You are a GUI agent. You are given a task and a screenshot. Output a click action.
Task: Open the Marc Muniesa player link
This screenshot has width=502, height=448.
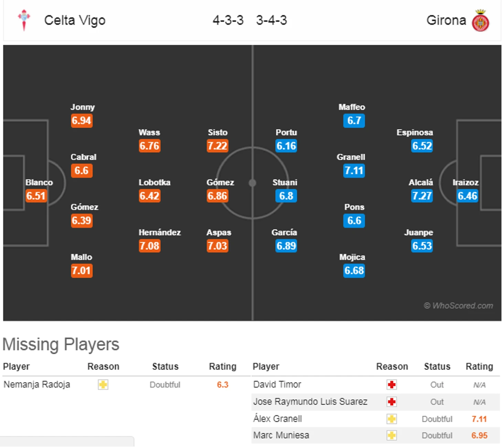[x=281, y=435]
